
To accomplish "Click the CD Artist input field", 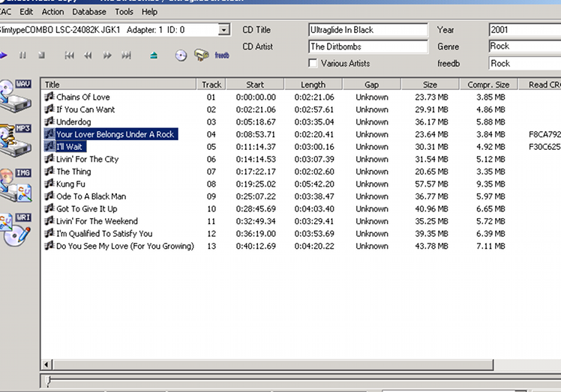I will tap(368, 46).
